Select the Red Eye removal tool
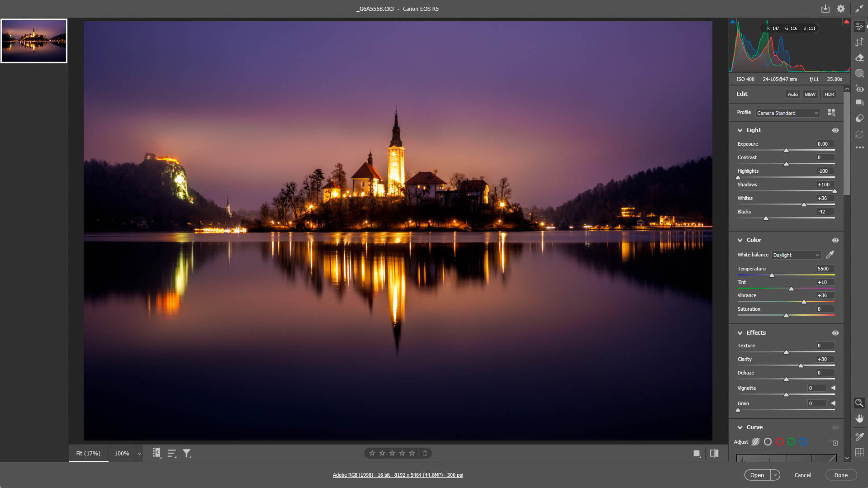Screen dimensions: 868x488 tap(859, 89)
